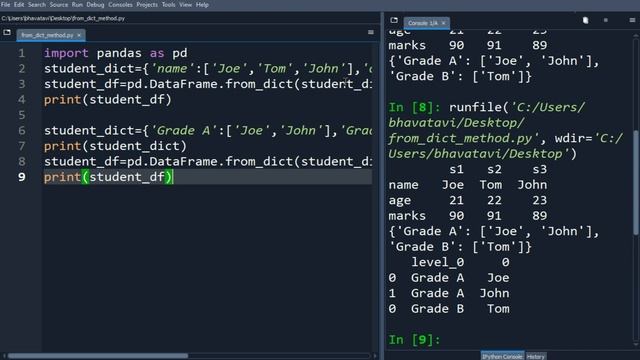Click the editor browse tabs icon
The width and height of the screenshot is (640, 360).
pyautogui.click(x=7, y=32)
